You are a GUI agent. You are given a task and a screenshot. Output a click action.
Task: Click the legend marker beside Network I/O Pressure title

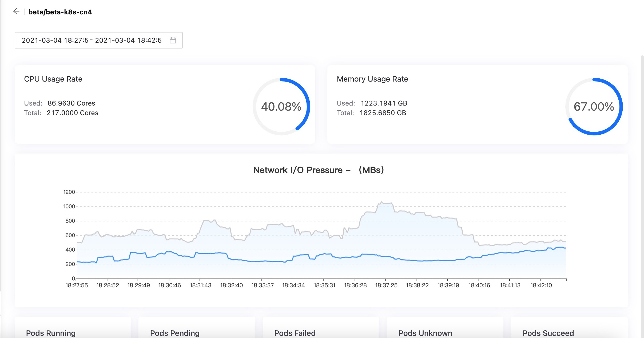click(x=349, y=170)
